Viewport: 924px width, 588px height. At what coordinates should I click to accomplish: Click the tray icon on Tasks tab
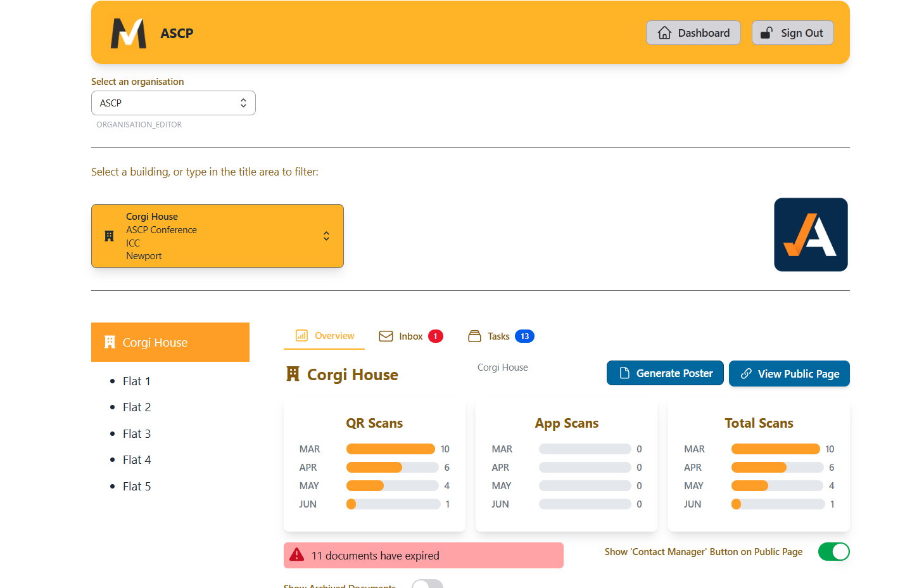tap(474, 336)
